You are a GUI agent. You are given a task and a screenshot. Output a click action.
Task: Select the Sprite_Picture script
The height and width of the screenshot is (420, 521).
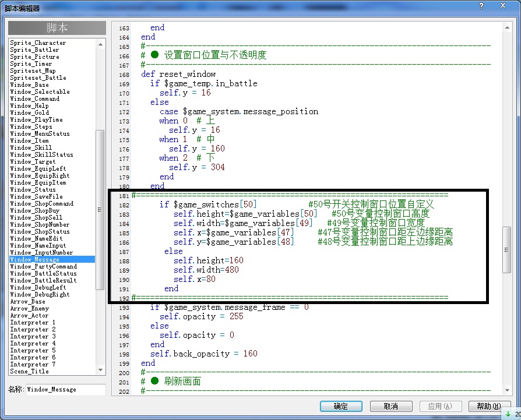tap(35, 57)
